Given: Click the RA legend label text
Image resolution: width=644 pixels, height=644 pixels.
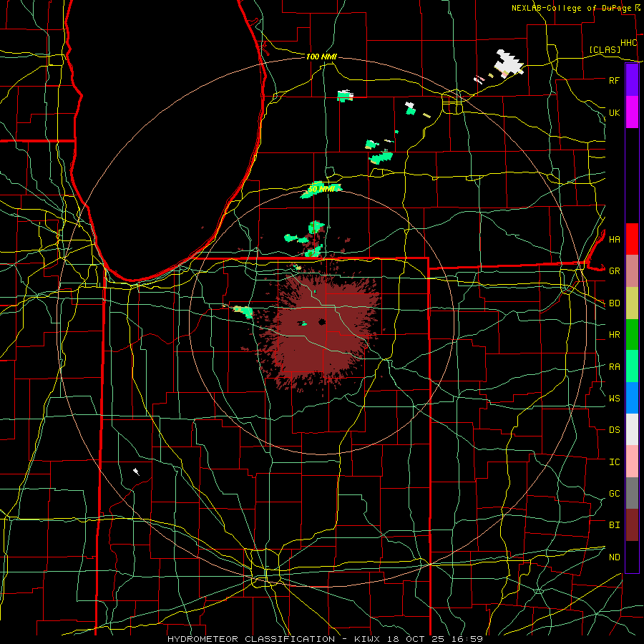Looking at the screenshot, I should click(x=615, y=367).
